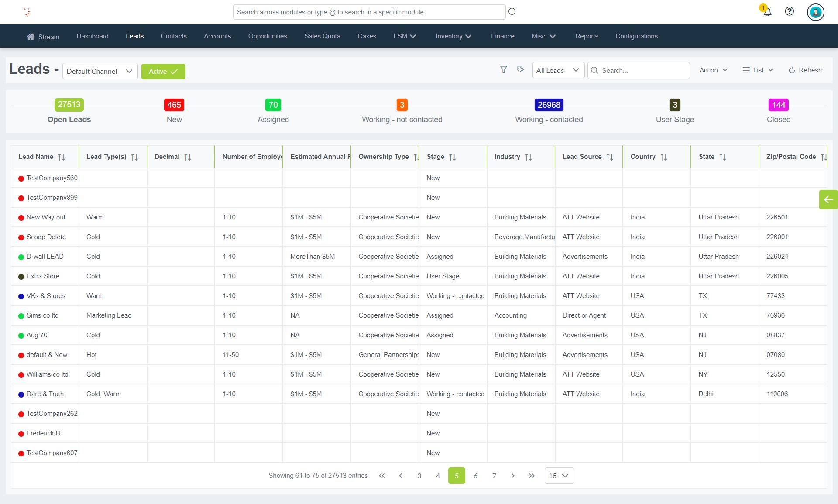Expand the Action menu

[713, 70]
